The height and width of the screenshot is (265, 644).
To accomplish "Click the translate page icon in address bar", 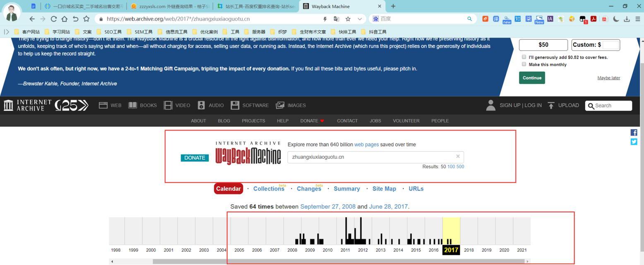I will pyautogui.click(x=336, y=19).
